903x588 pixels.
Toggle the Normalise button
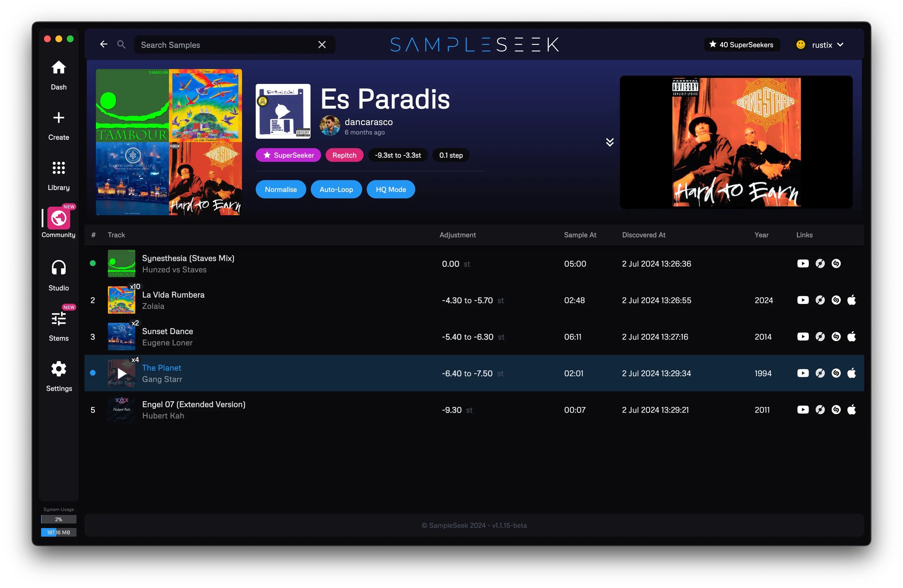click(x=280, y=189)
